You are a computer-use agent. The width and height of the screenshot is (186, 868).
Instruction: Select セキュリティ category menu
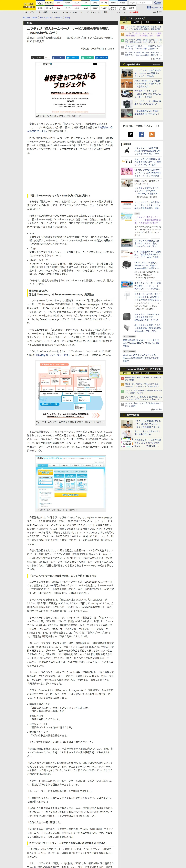click(x=29, y=12)
